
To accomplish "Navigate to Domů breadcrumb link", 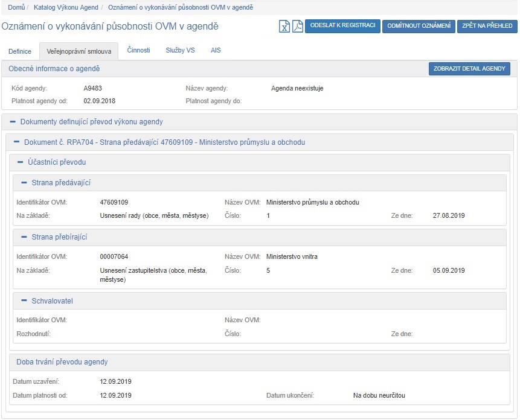I will [x=16, y=7].
